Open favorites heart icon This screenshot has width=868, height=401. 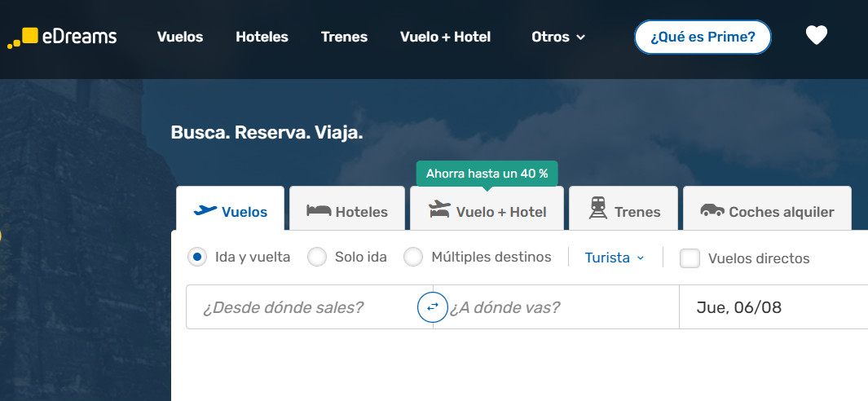(x=817, y=35)
